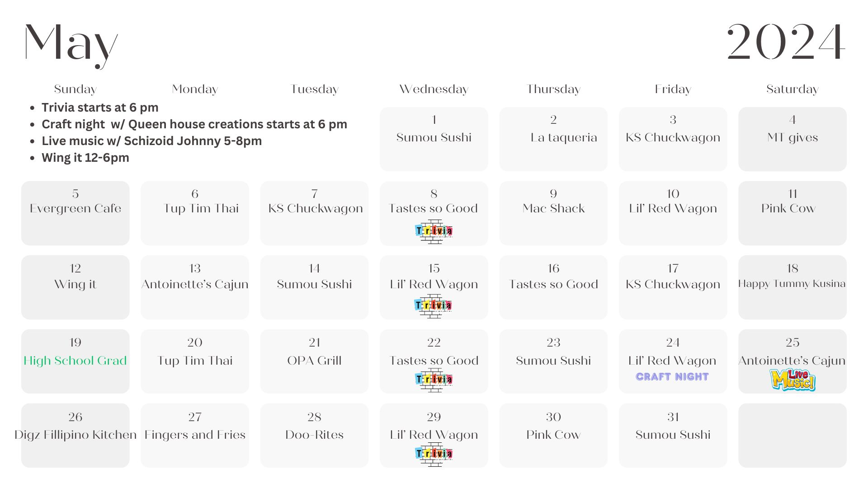Select the Saturday column header
The width and height of the screenshot is (868, 488).
[792, 89]
